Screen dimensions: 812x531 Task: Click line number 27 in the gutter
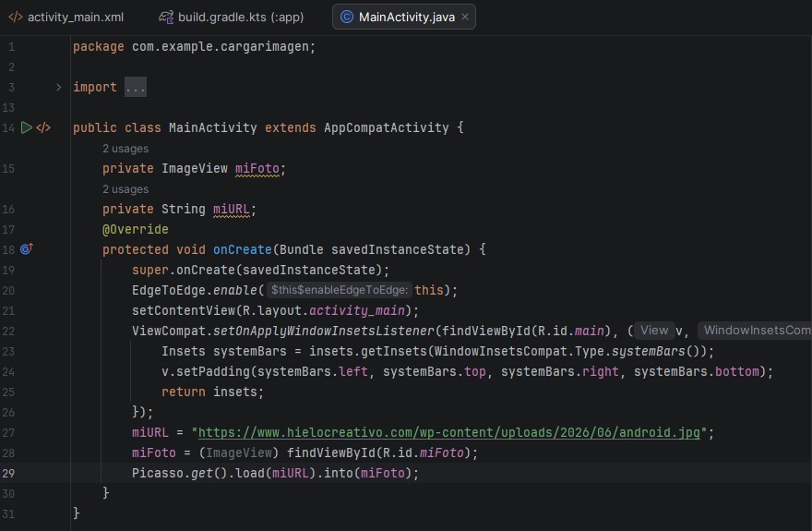8,432
